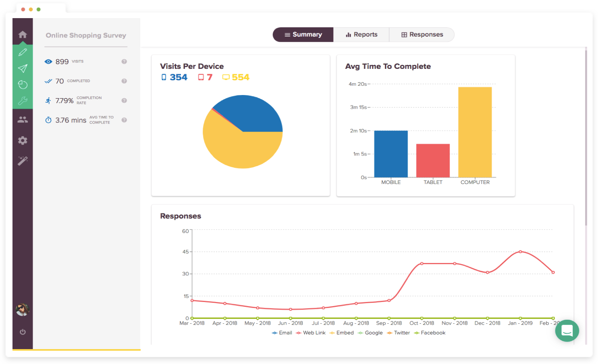Image resolution: width=598 pixels, height=364 pixels.
Task: Select the wrench configuration icon
Action: pos(23,100)
